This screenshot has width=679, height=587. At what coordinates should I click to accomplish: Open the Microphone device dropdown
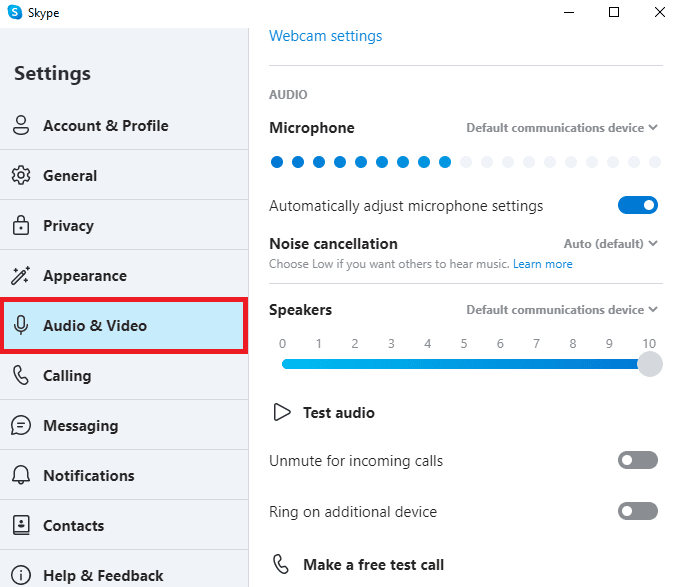[x=562, y=128]
